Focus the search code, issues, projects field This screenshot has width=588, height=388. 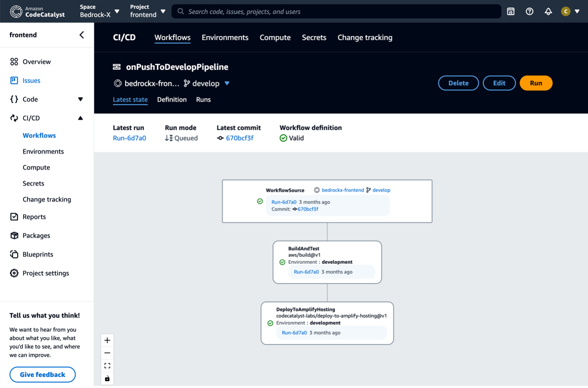coord(336,12)
